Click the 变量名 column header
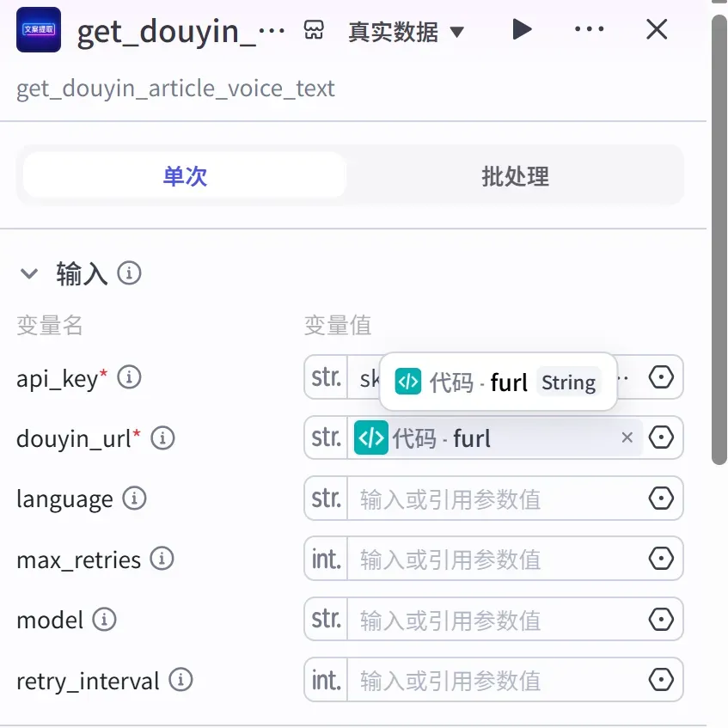Screen dimensions: 728x728 [x=50, y=325]
